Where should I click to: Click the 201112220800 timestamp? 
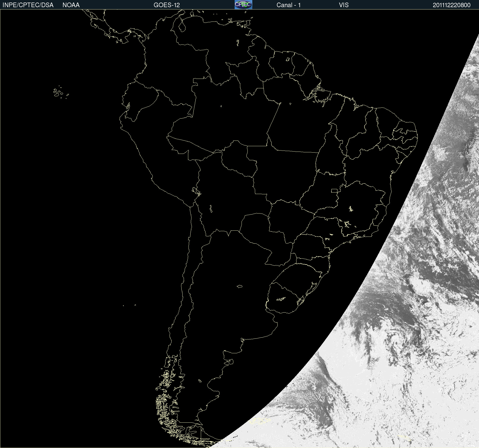pos(452,5)
